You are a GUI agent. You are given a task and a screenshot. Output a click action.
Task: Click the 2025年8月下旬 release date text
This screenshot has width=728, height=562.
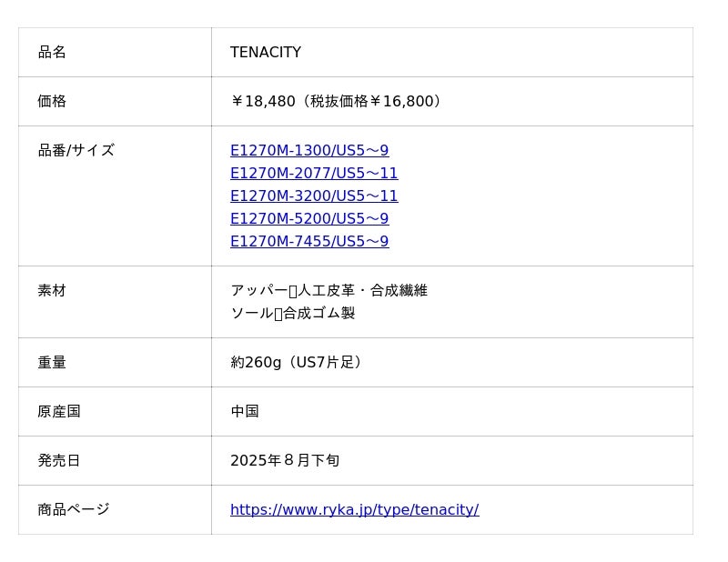point(285,461)
